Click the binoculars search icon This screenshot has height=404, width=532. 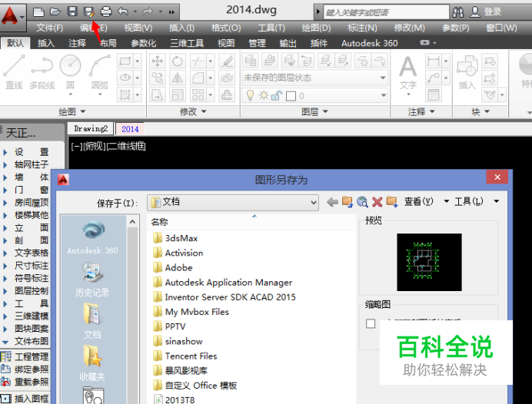(x=458, y=12)
